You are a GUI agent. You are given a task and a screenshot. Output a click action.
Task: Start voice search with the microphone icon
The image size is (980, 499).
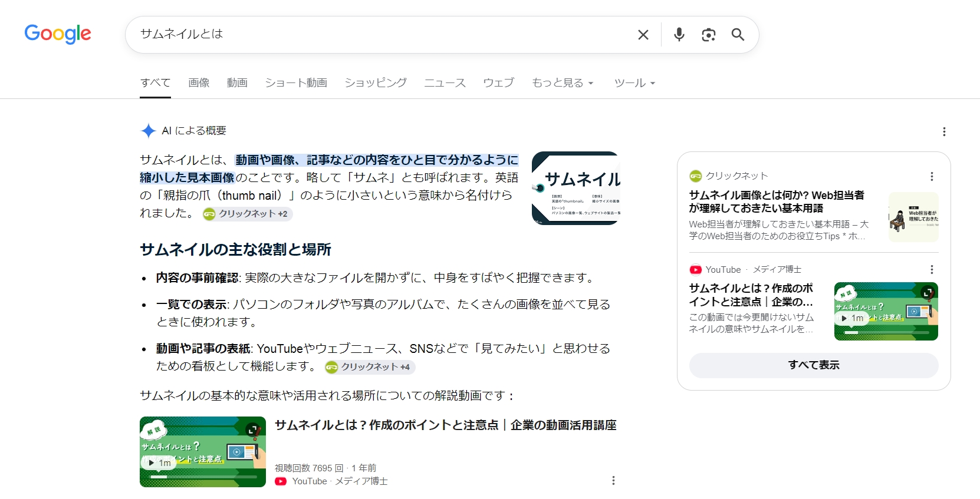coord(679,35)
